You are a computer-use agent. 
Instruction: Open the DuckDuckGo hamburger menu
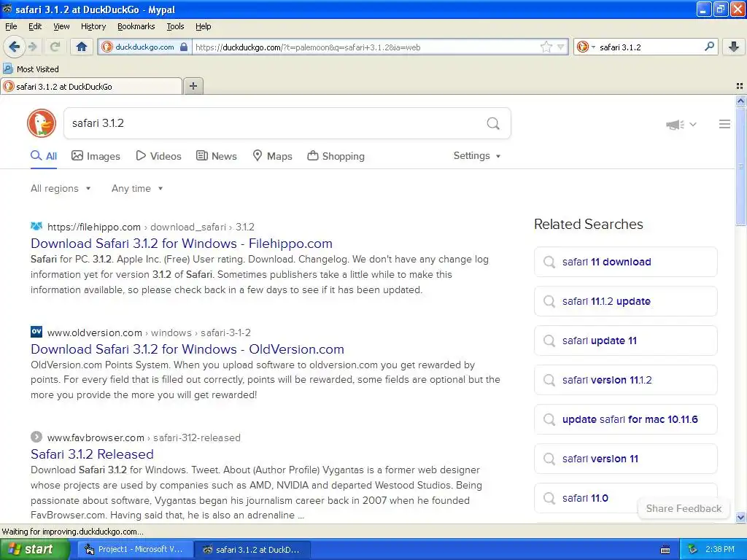click(724, 124)
